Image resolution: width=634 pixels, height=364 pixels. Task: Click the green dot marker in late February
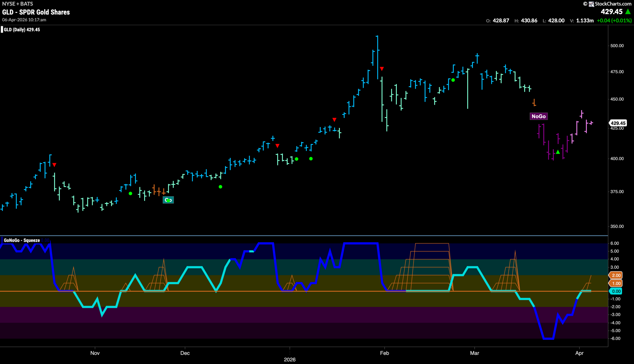pyautogui.click(x=453, y=80)
